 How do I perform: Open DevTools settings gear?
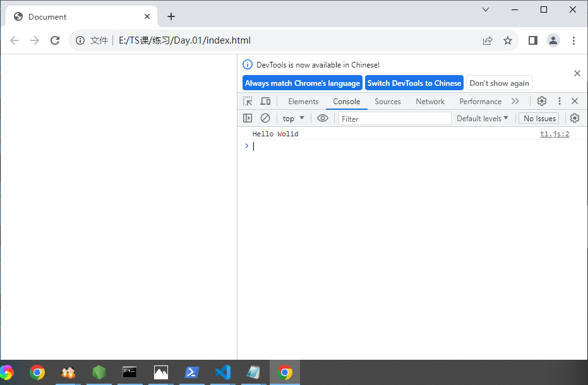(541, 101)
